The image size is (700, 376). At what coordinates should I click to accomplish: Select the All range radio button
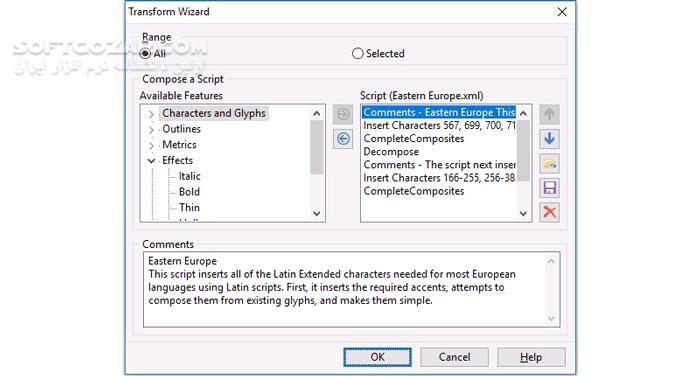coord(145,54)
